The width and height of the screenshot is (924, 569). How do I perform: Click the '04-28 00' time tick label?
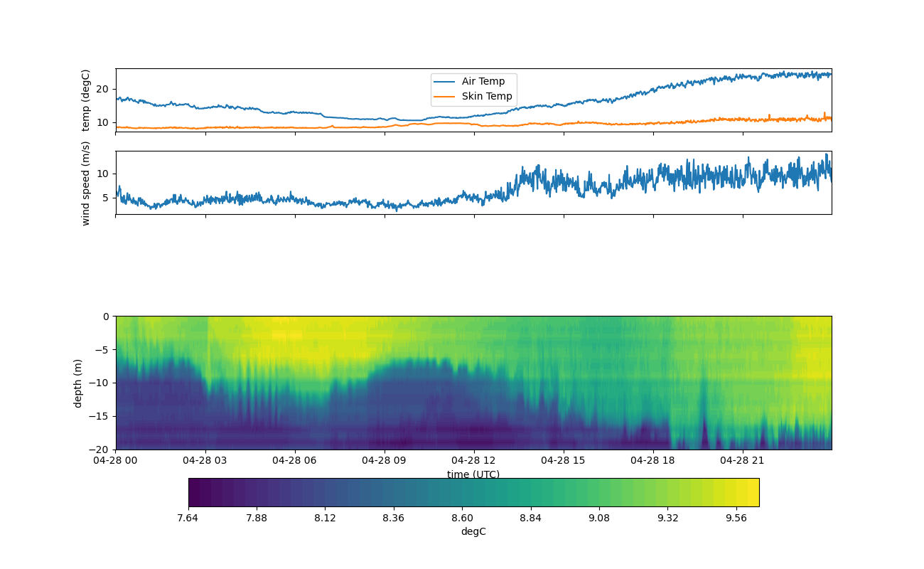tap(116, 460)
